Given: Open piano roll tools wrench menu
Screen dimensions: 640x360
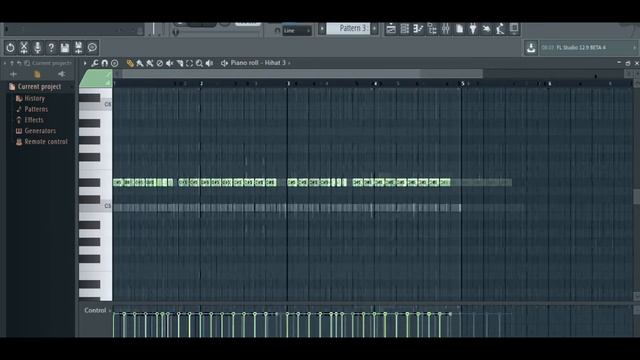Looking at the screenshot, I should click(x=95, y=63).
